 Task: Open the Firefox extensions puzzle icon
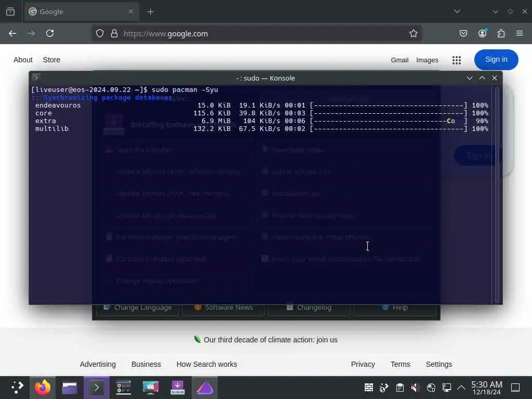point(501,33)
